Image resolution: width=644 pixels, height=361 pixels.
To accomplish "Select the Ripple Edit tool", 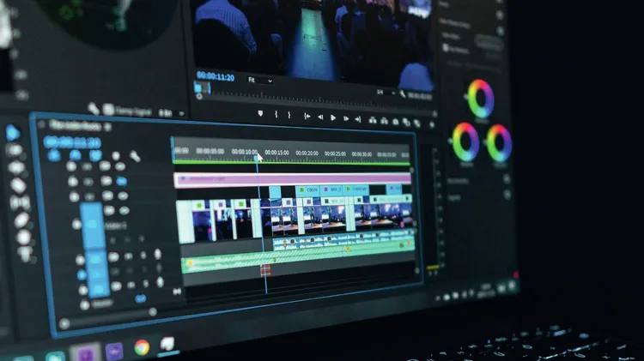I will 16,168.
